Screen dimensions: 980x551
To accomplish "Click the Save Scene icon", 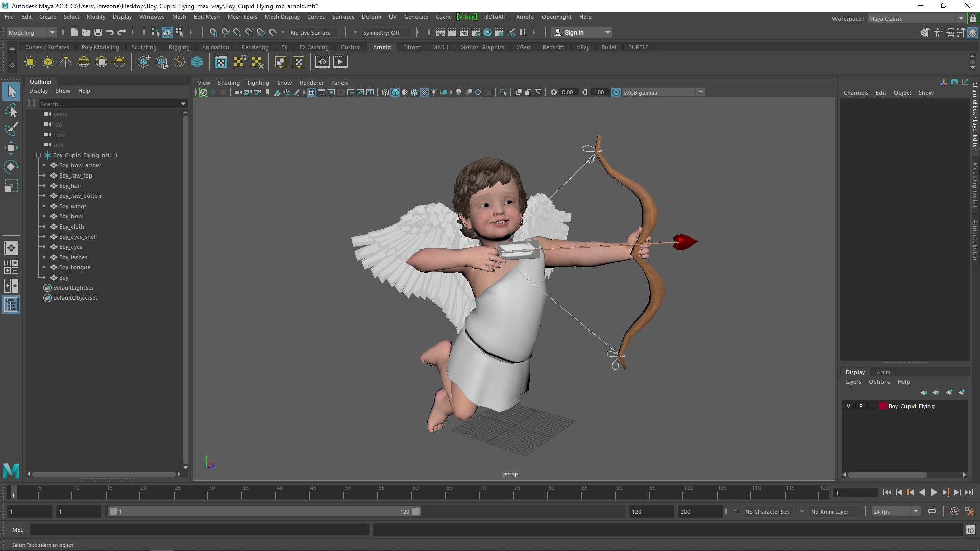I will pyautogui.click(x=98, y=33).
